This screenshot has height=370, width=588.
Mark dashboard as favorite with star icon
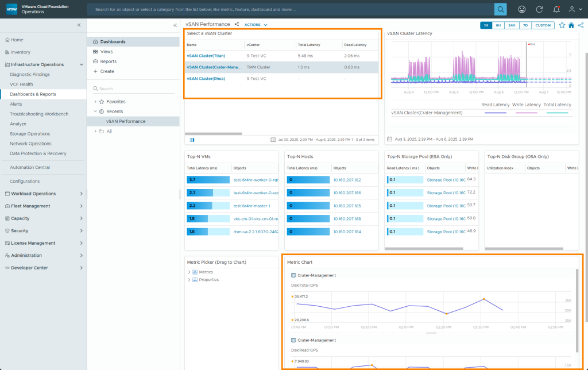(562, 25)
